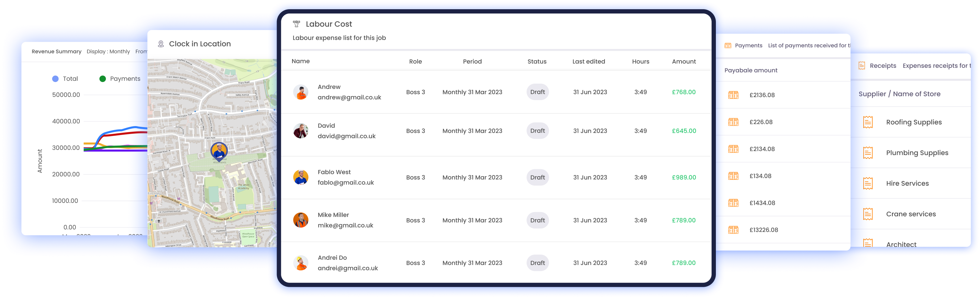Toggle the Total series legend dot

[55, 79]
